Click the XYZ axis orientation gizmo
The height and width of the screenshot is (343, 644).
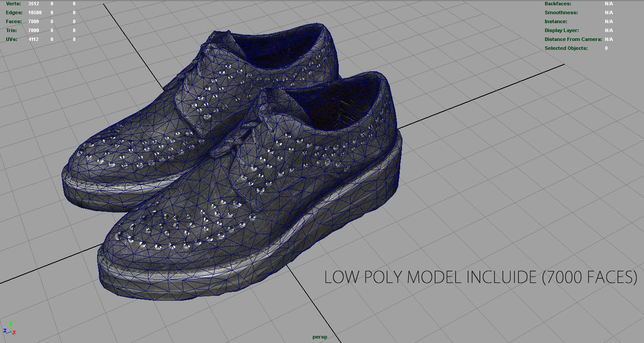click(x=9, y=328)
